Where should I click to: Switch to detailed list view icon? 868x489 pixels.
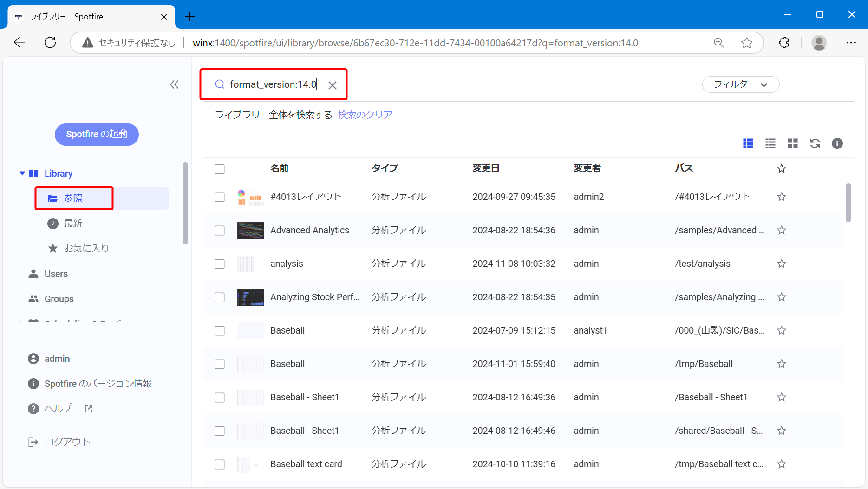point(748,143)
